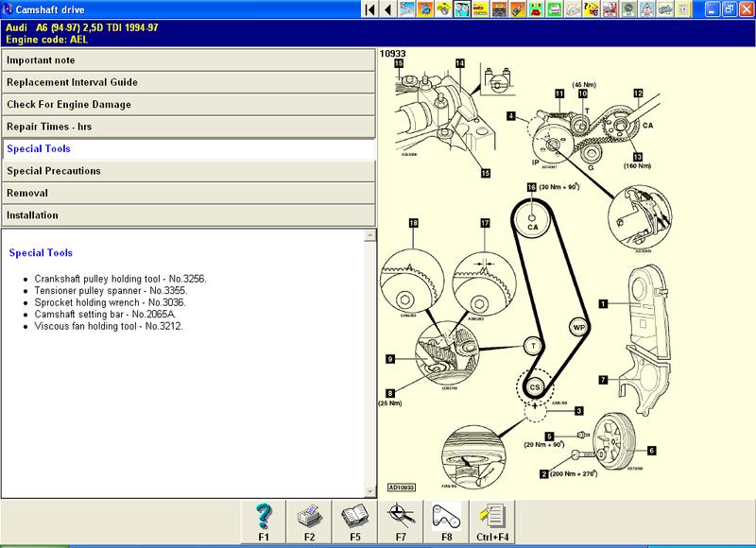Viewport: 756px width, 548px height.
Task: Select the highlighted Special Tools section
Action: click(x=187, y=148)
